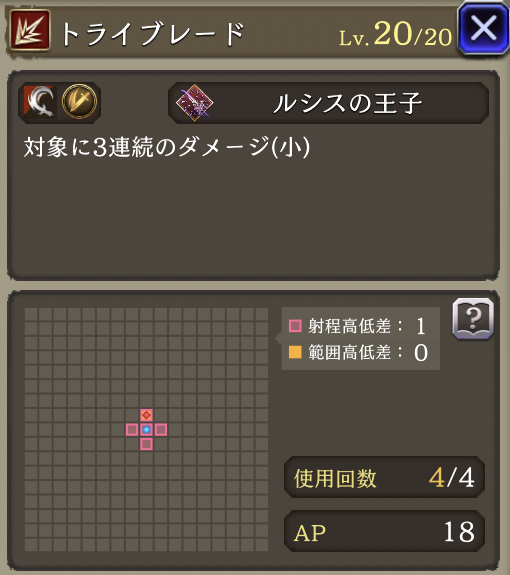Tap the 使用回数 4/4 panel
The width and height of the screenshot is (510, 575).
click(x=384, y=477)
